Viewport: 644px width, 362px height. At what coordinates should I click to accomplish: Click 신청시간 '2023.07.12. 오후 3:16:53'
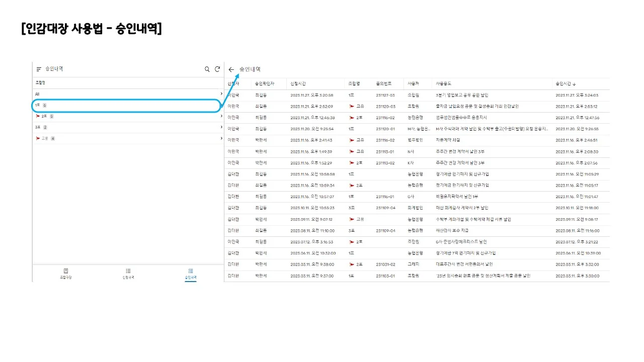tap(312, 242)
